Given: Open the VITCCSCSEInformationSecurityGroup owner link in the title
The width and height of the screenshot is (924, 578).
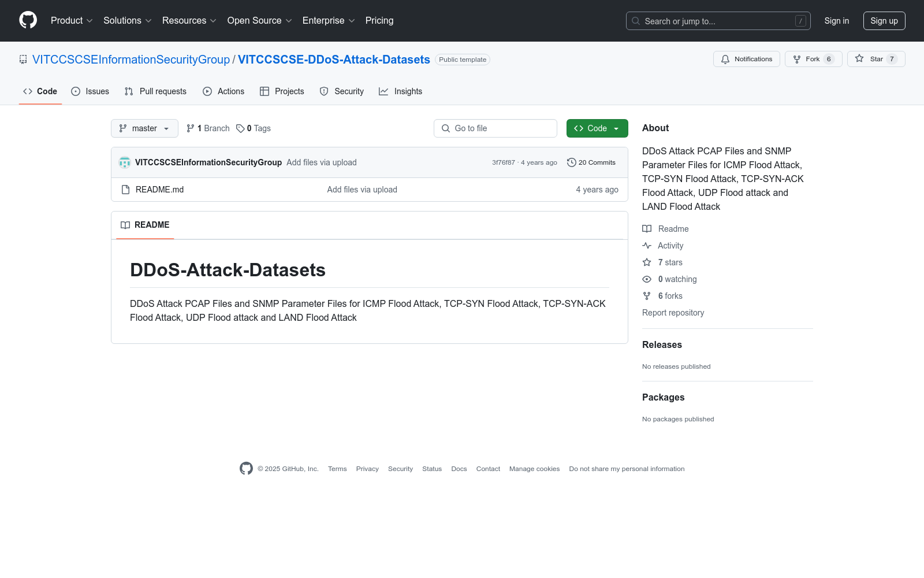Looking at the screenshot, I should click(x=131, y=60).
